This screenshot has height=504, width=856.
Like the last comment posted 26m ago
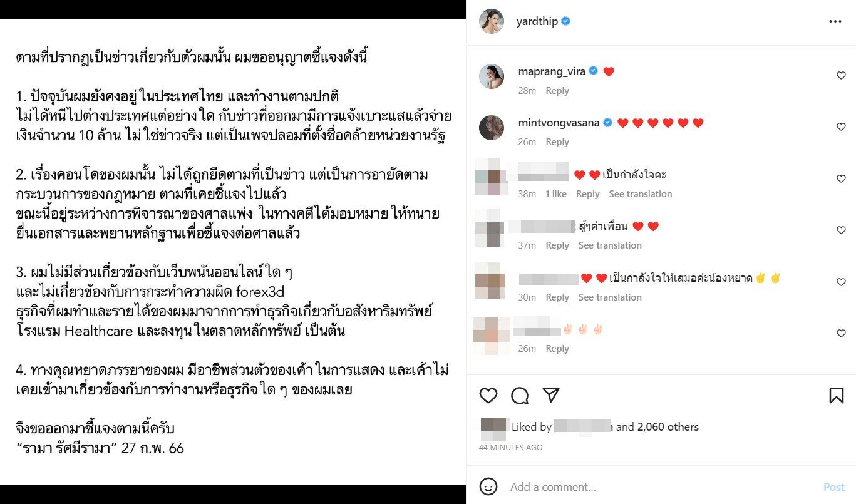click(841, 334)
